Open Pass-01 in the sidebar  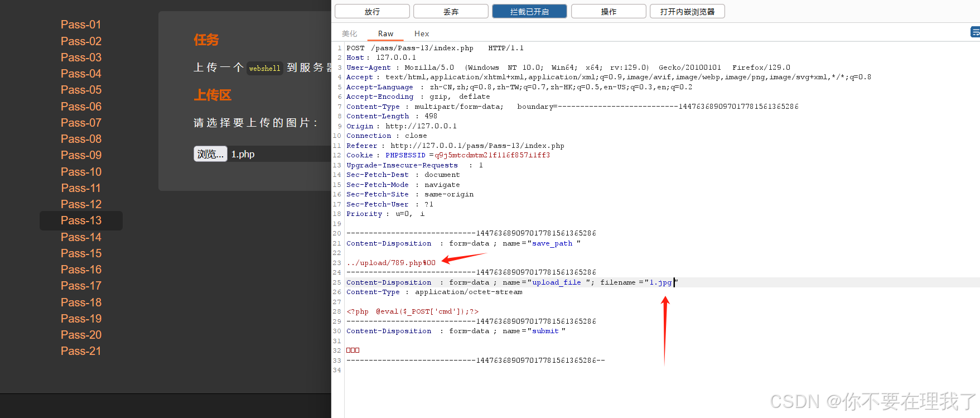tap(81, 25)
